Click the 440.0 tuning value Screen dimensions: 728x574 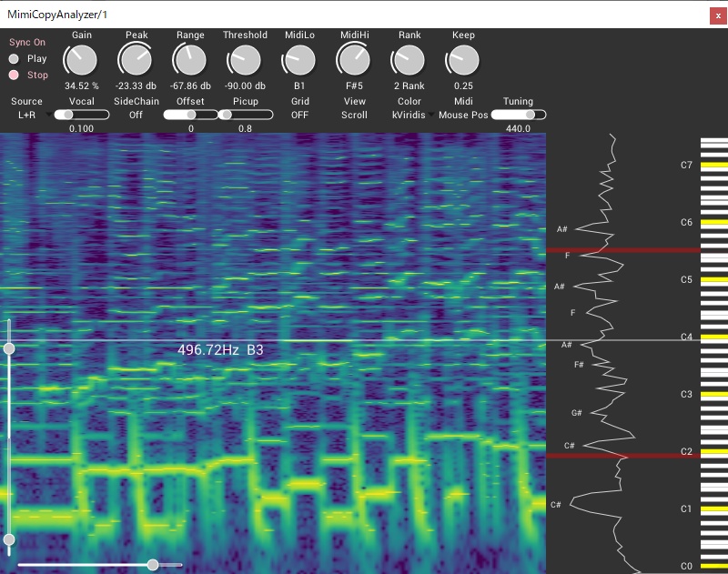click(x=518, y=128)
